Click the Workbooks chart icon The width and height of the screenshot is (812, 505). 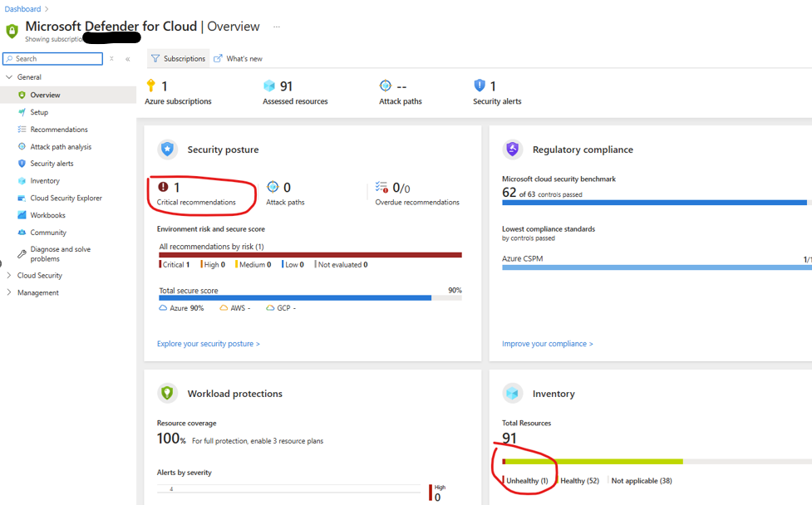(x=22, y=215)
